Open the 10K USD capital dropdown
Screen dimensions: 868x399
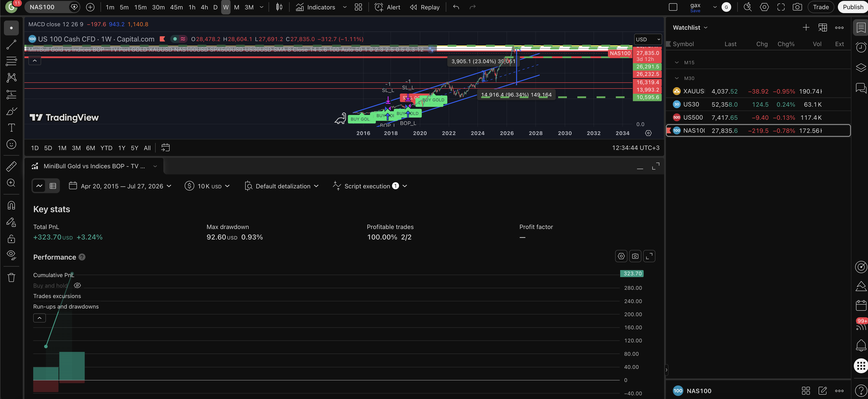[207, 186]
